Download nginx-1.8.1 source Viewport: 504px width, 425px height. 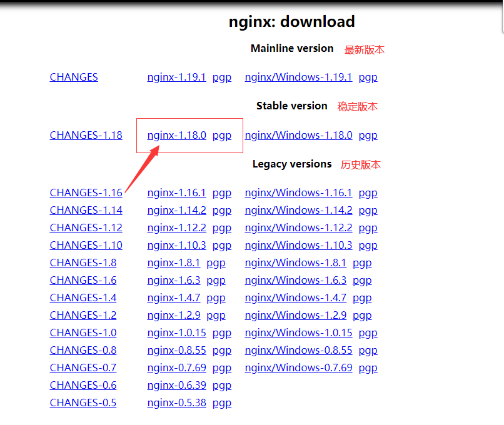coord(174,262)
